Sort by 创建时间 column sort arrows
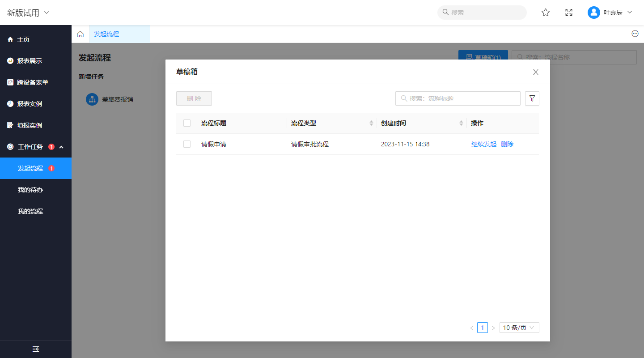The image size is (644, 358). click(x=461, y=124)
